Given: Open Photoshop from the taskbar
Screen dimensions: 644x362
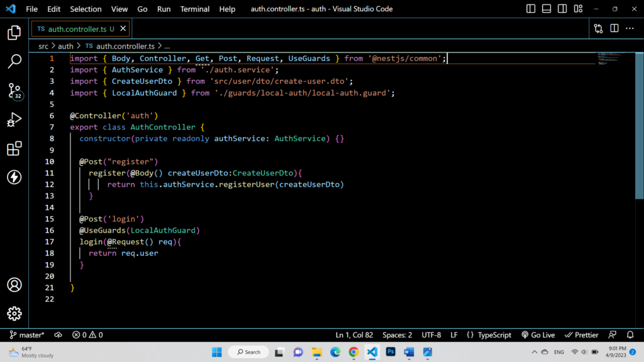Looking at the screenshot, I should click(391, 352).
